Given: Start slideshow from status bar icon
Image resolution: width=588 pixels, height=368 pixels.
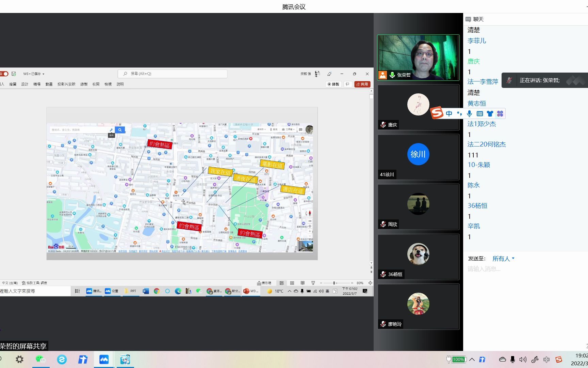Looking at the screenshot, I should (x=313, y=283).
